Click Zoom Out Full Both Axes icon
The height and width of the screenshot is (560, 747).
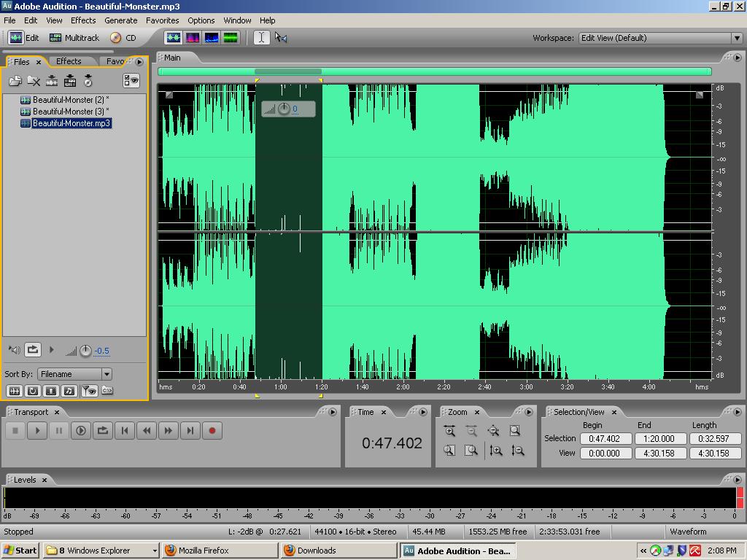(x=493, y=431)
